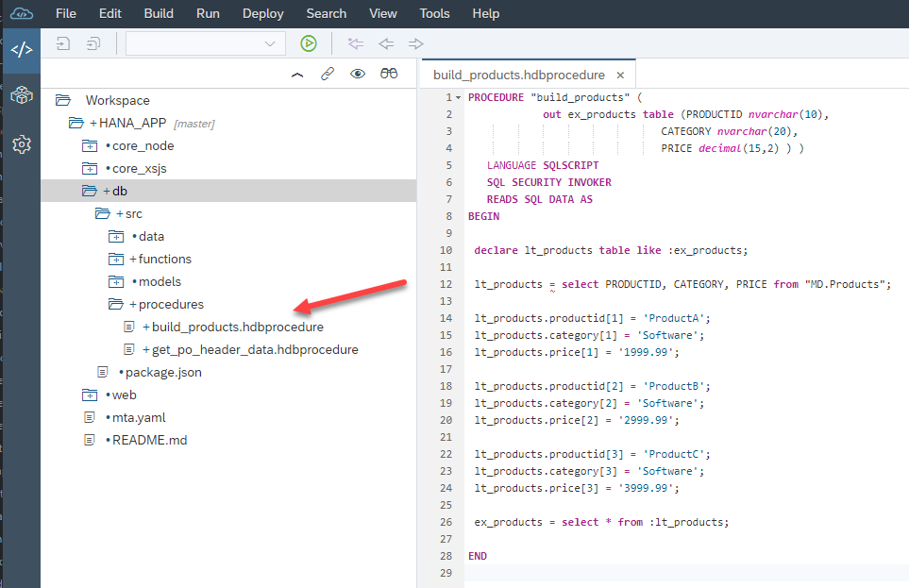Open the Build menu
This screenshot has width=909, height=588.
click(x=159, y=13)
